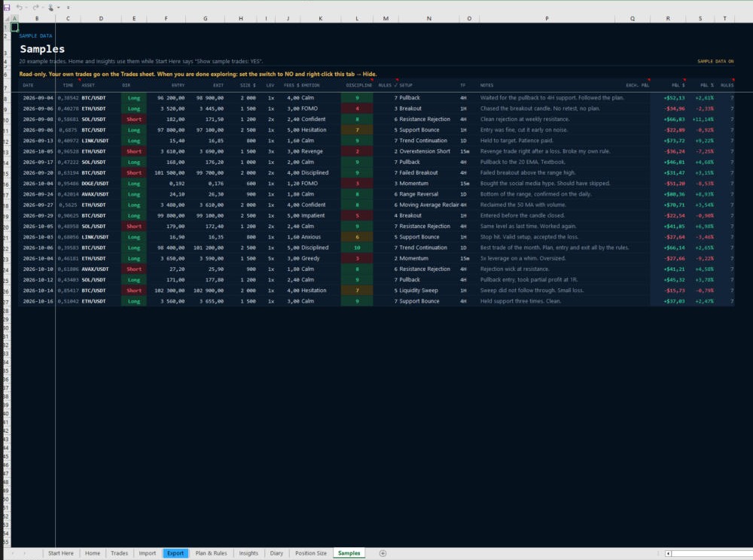Viewport: 753px width, 560px height.
Task: Click the Read-only notice text
Action: coord(198,75)
